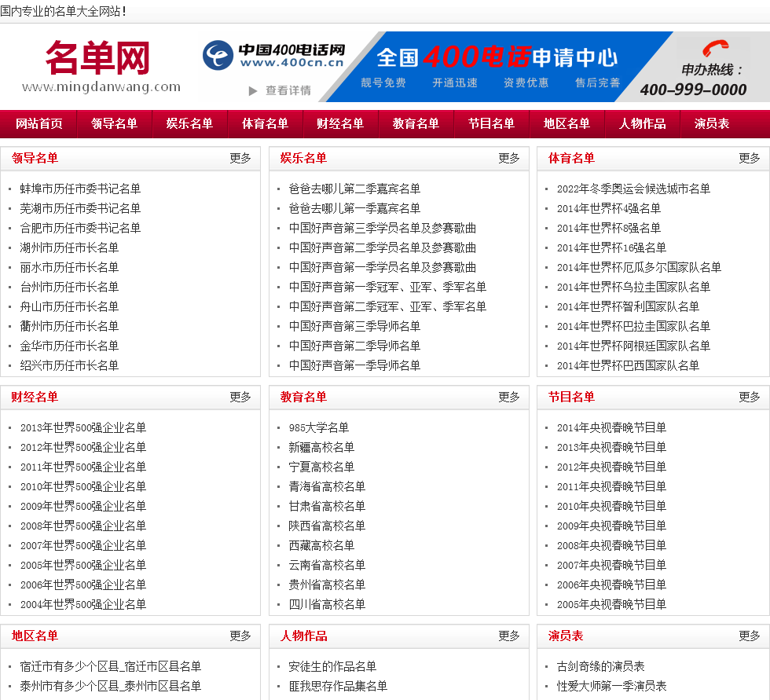
Task: Open 2014年央视春晚节目单
Action: click(611, 428)
